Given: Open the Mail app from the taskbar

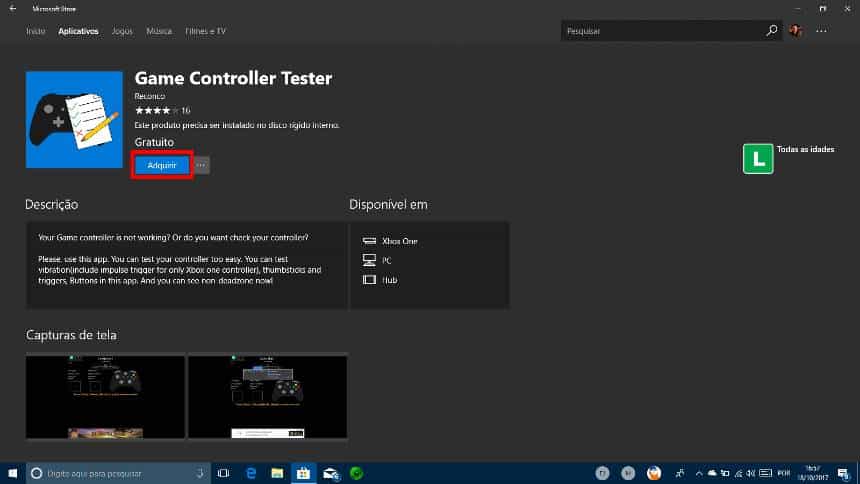Looking at the screenshot, I should click(x=331, y=474).
